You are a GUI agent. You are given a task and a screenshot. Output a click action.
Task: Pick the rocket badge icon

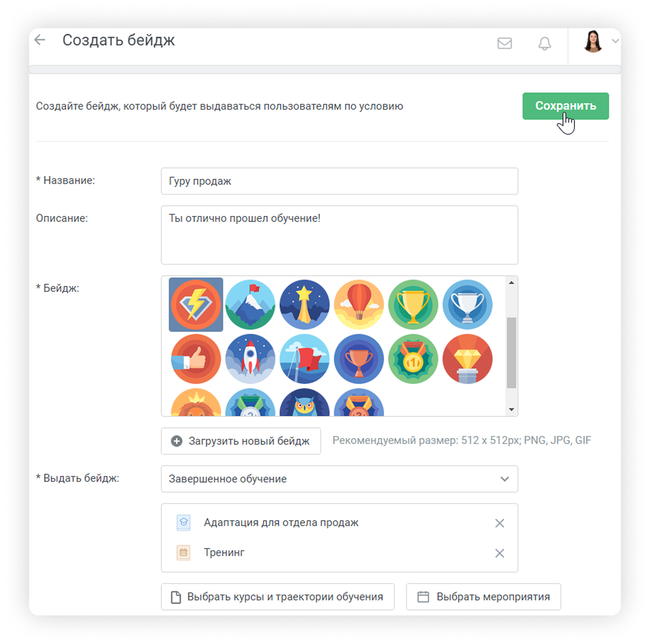(x=250, y=359)
